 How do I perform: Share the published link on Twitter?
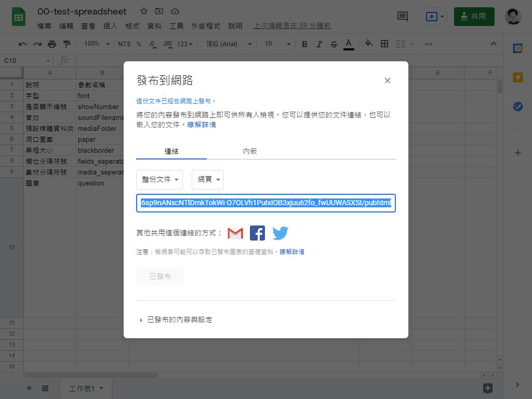(x=280, y=233)
